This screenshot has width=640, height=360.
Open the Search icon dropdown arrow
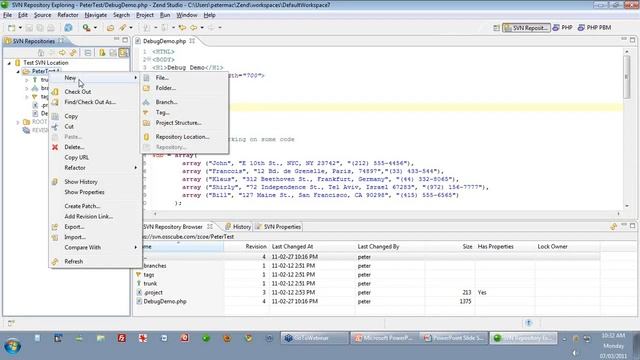tap(95, 28)
